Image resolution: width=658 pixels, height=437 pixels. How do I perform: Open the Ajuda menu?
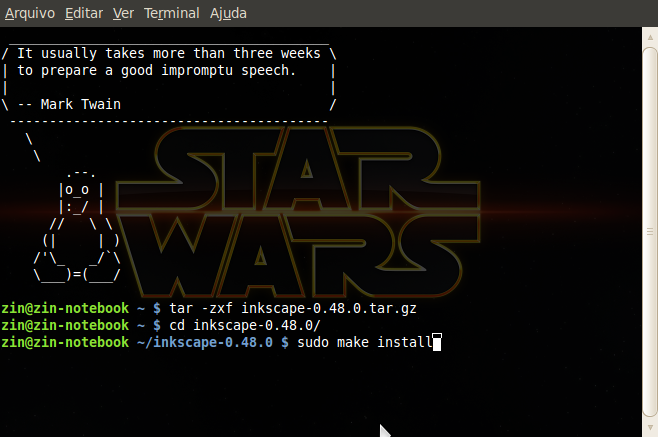(x=228, y=13)
